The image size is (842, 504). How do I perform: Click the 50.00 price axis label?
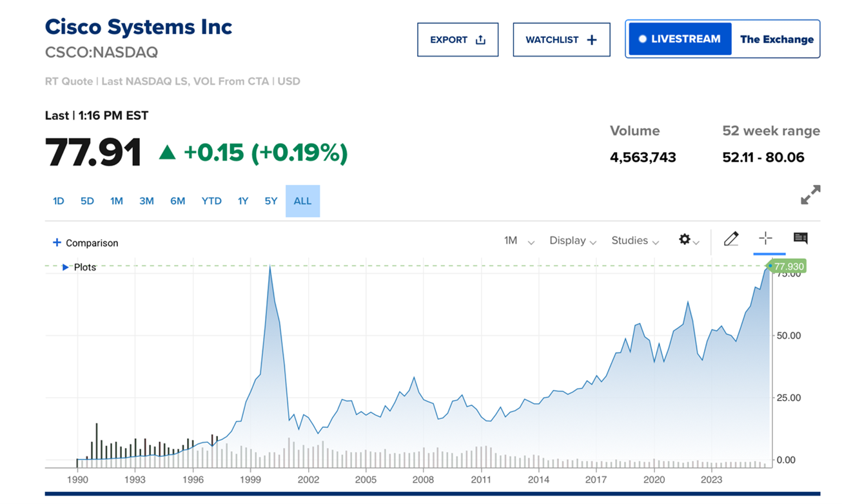pyautogui.click(x=787, y=336)
